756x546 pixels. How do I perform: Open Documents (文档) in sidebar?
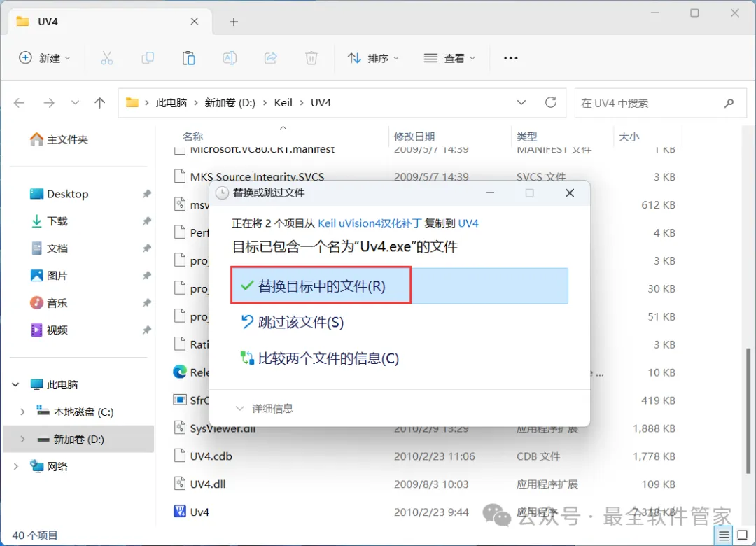pyautogui.click(x=49, y=248)
